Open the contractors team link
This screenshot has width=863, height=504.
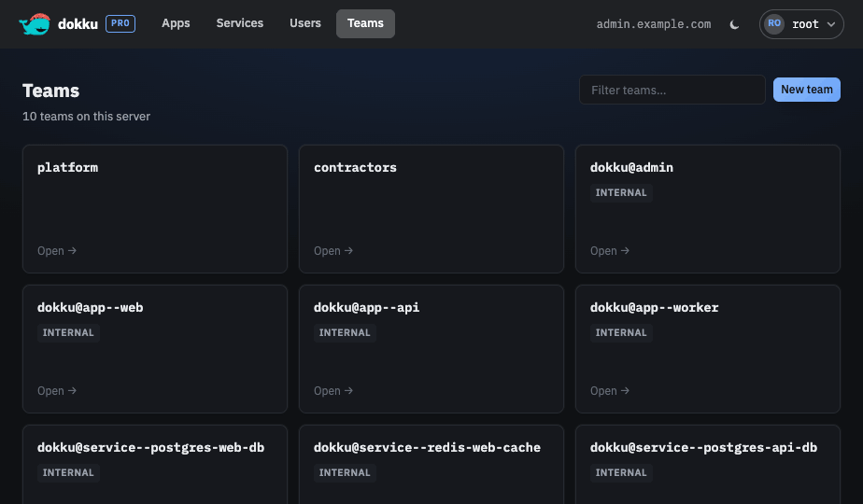coord(333,251)
